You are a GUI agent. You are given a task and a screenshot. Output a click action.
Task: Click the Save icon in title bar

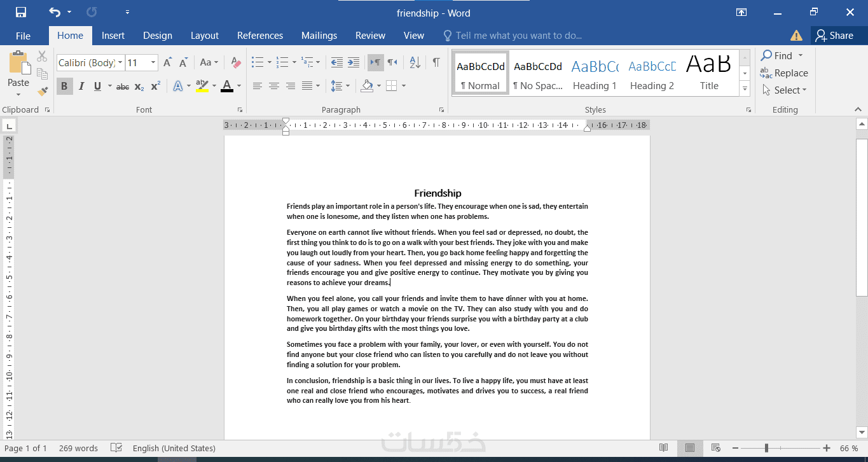tap(21, 13)
